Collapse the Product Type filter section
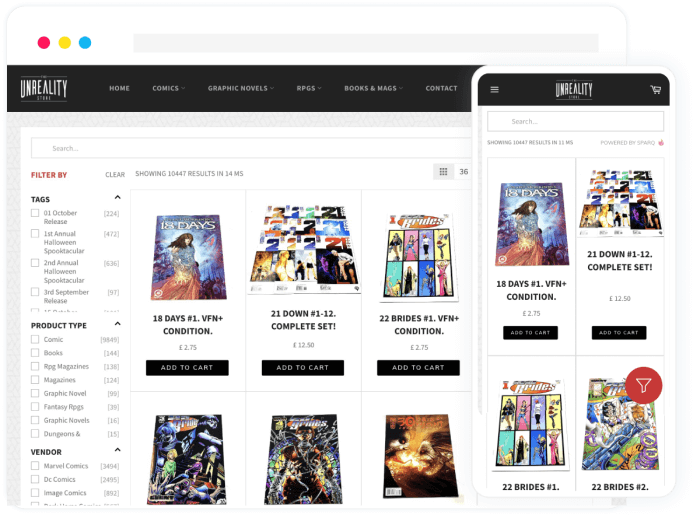The height and width of the screenshot is (522, 700). pyautogui.click(x=117, y=325)
